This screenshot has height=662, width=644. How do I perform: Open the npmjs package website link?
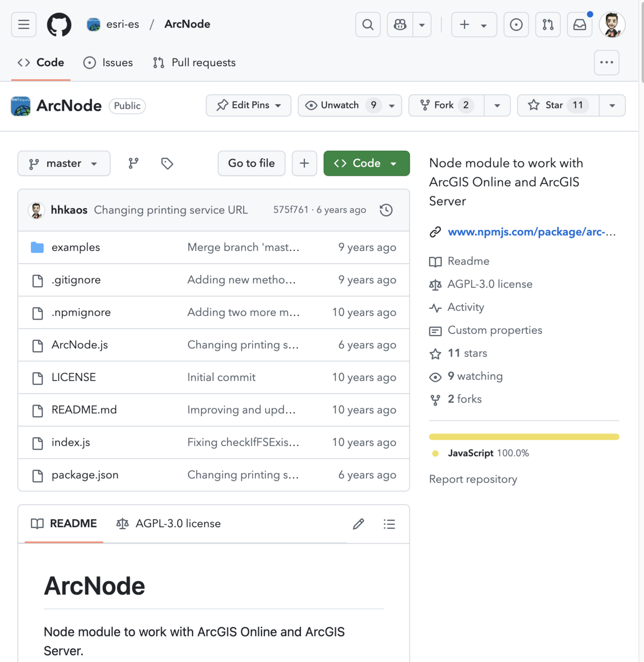(532, 231)
